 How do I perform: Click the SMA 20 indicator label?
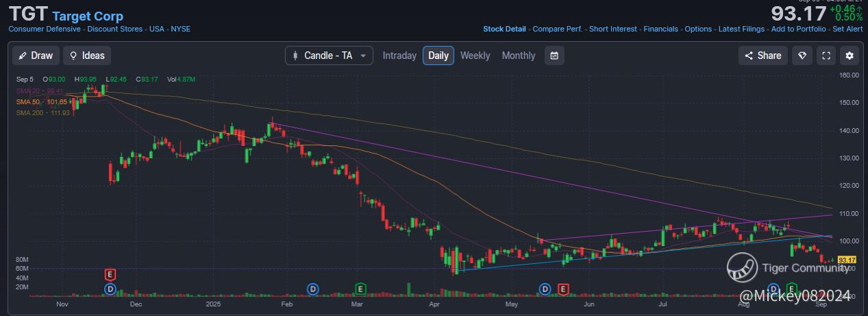pos(39,90)
